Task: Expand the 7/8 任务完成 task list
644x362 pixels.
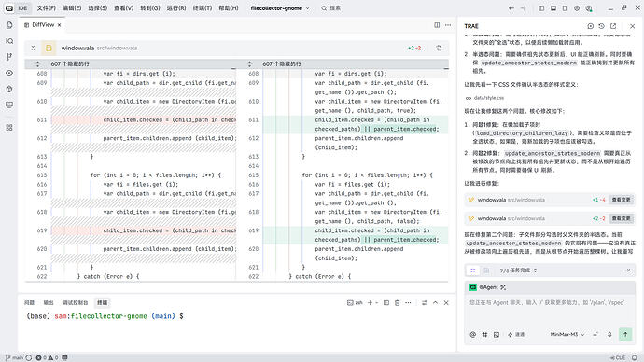Action: coord(518,271)
